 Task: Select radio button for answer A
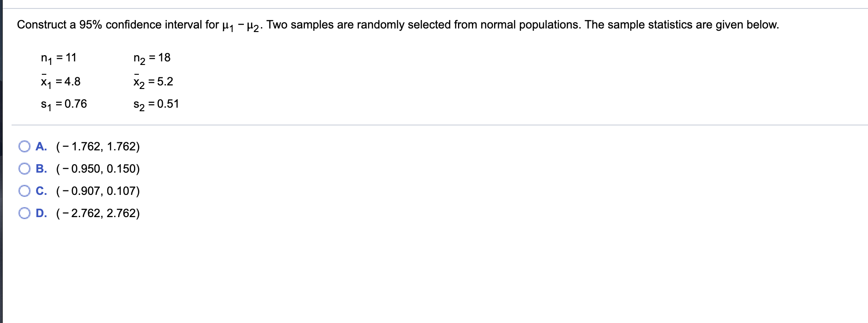click(x=24, y=146)
